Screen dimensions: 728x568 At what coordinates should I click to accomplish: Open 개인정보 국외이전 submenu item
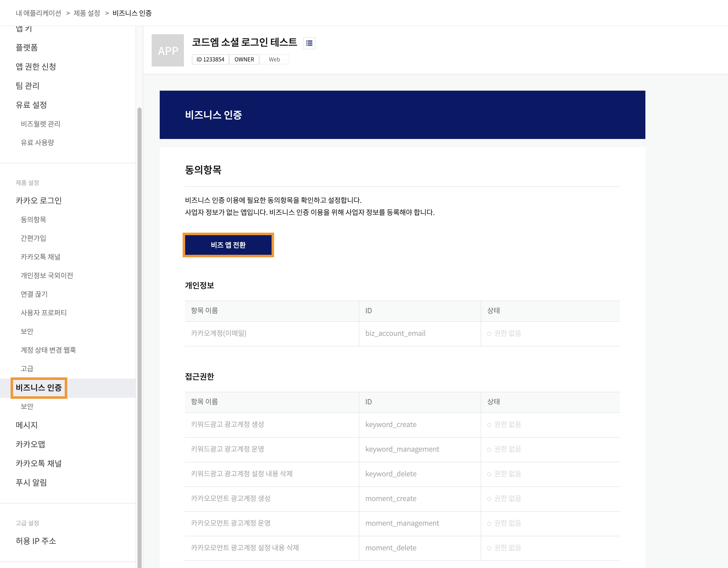click(47, 275)
